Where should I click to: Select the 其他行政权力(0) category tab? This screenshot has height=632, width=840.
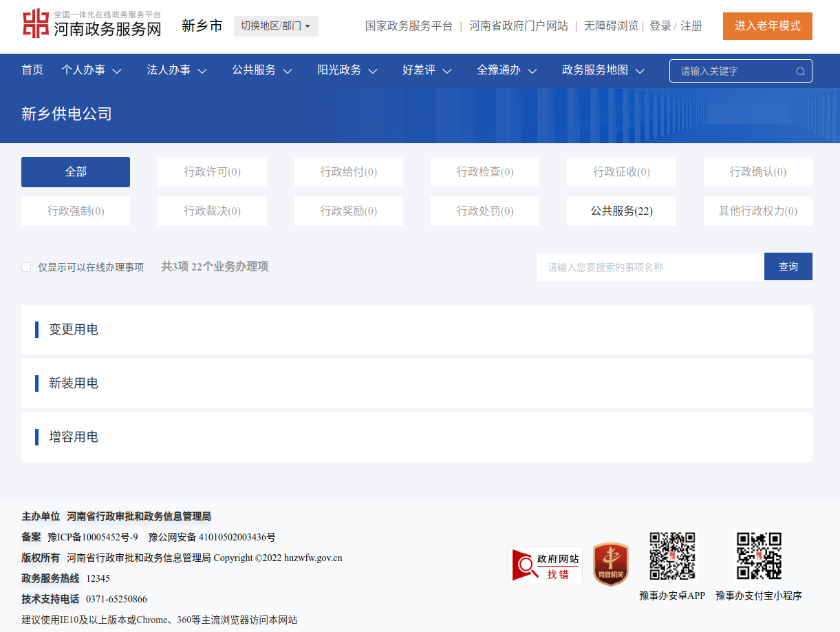758,211
